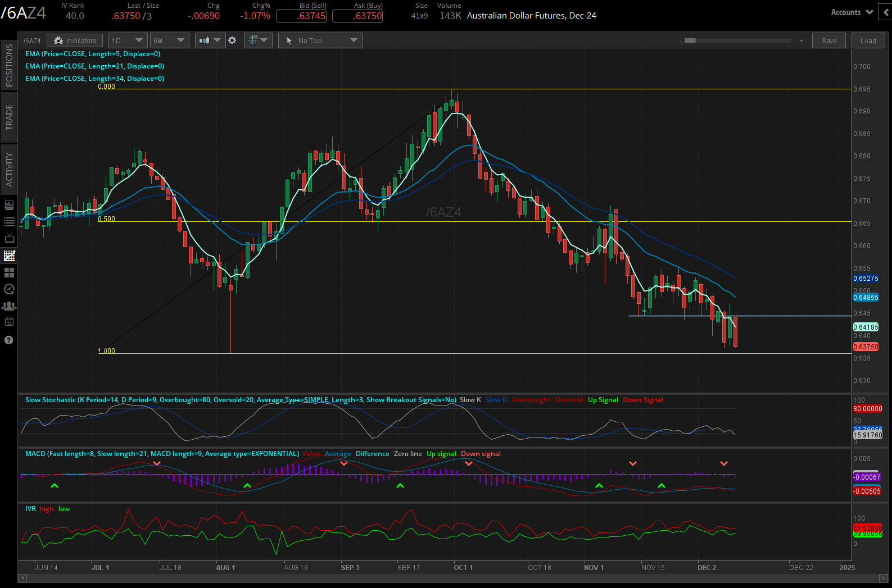
Task: Open the No Tool drawing dropdown
Action: coord(320,40)
